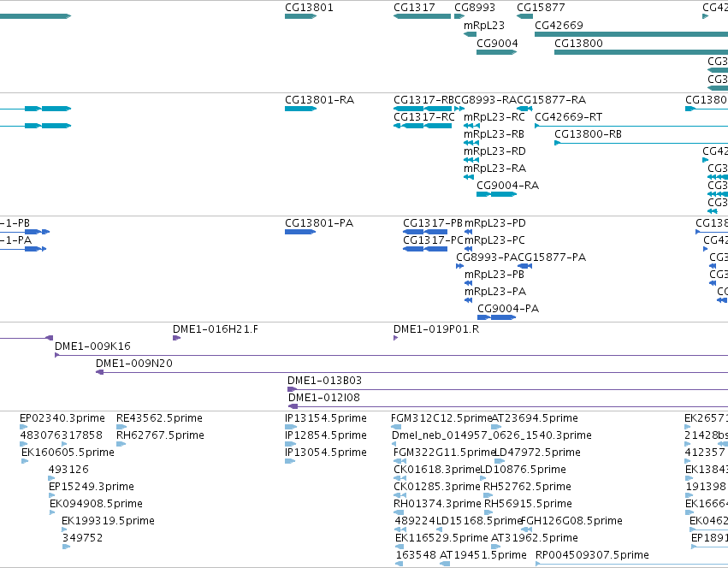
Task: Select the CG15877 gene label
Action: pos(541,8)
